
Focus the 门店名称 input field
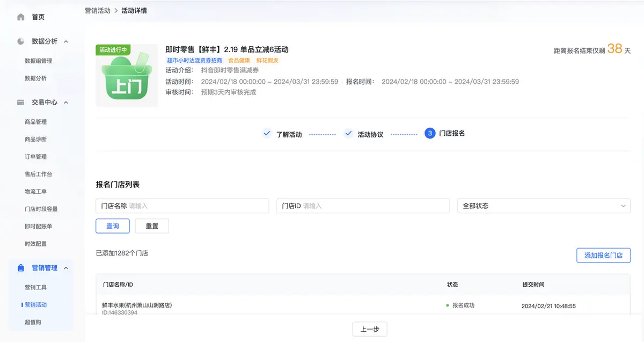click(182, 206)
